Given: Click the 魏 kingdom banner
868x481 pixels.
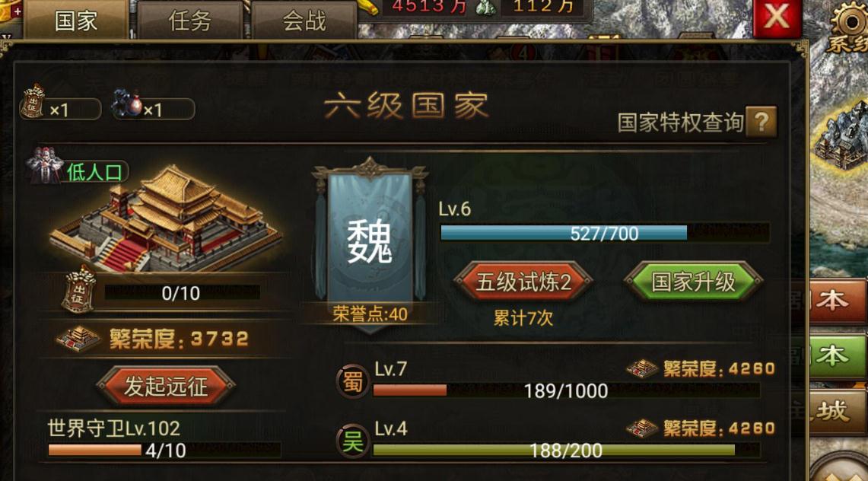Looking at the screenshot, I should tap(370, 244).
